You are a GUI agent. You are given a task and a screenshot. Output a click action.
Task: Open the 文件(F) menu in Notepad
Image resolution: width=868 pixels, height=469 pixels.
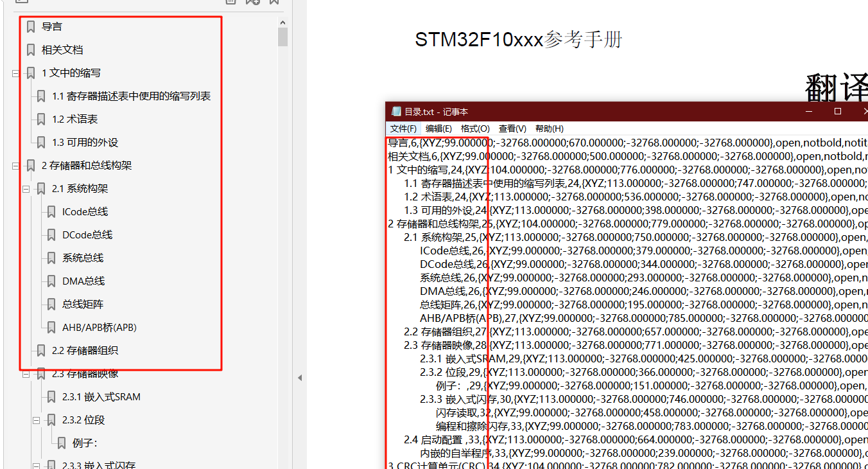pyautogui.click(x=404, y=128)
